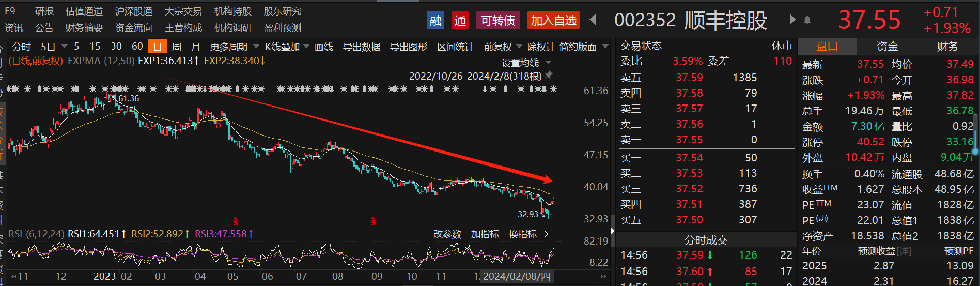Select the 周 weekly period
This screenshot has width=980, height=286.
(x=177, y=47)
